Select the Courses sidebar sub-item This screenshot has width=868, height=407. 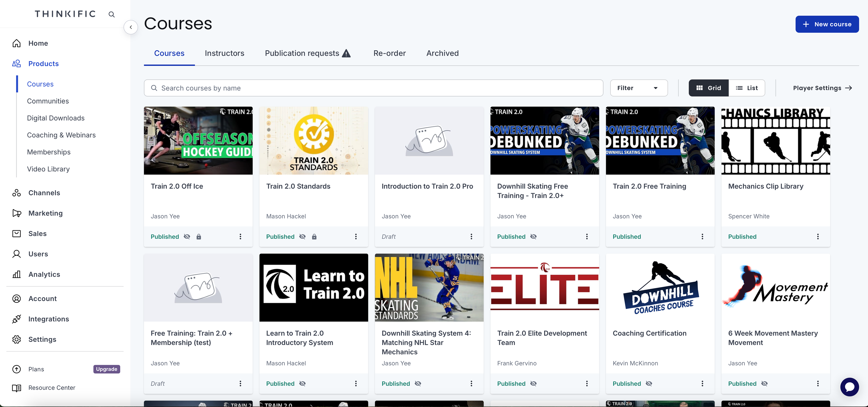[x=40, y=84]
